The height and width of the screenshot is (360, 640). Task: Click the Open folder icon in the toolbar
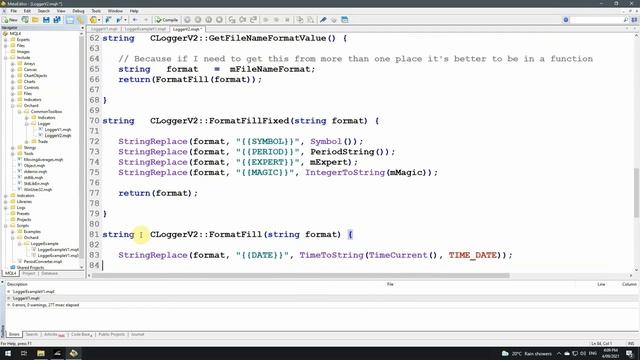pyautogui.click(x=36, y=20)
